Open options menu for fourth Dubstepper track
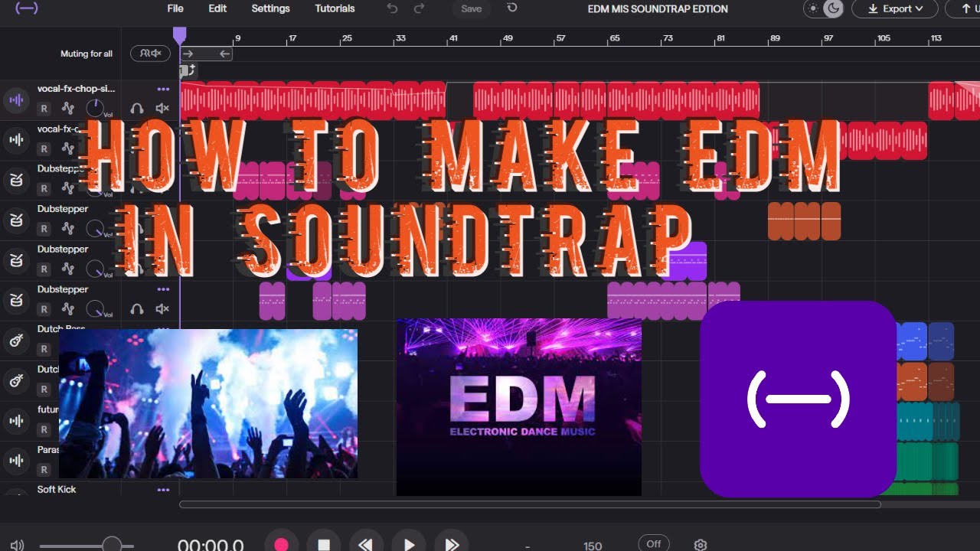The image size is (980, 551). (163, 289)
